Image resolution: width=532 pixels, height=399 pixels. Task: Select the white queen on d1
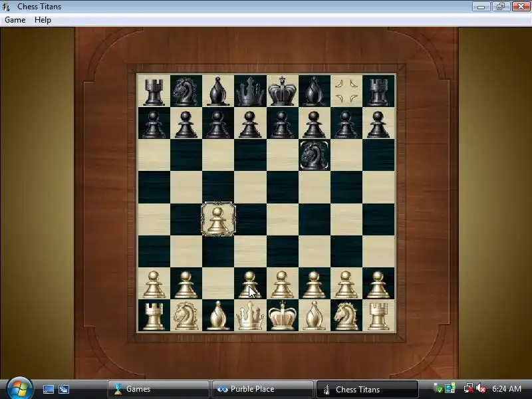coord(250,315)
